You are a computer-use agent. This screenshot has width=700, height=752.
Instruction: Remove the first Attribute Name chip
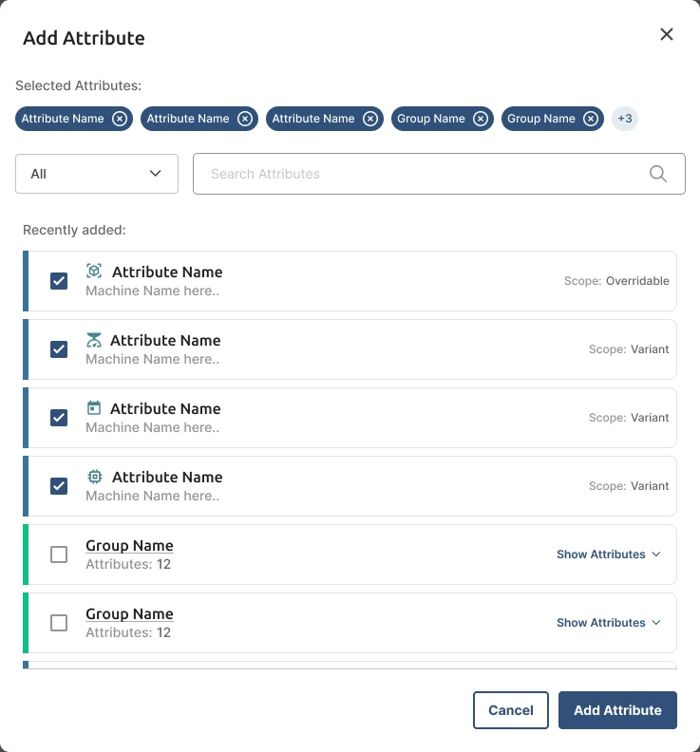pos(120,119)
